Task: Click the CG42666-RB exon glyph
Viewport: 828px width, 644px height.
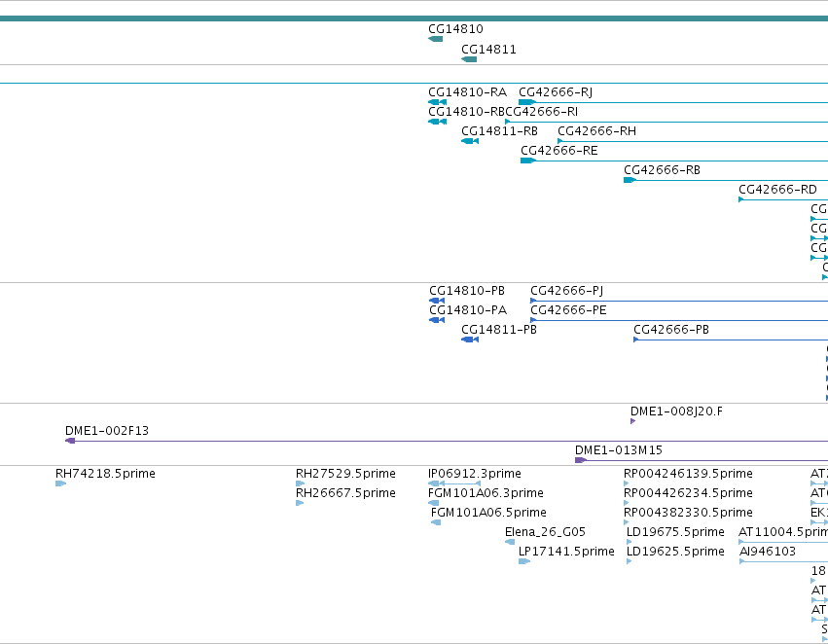Action: (630, 180)
